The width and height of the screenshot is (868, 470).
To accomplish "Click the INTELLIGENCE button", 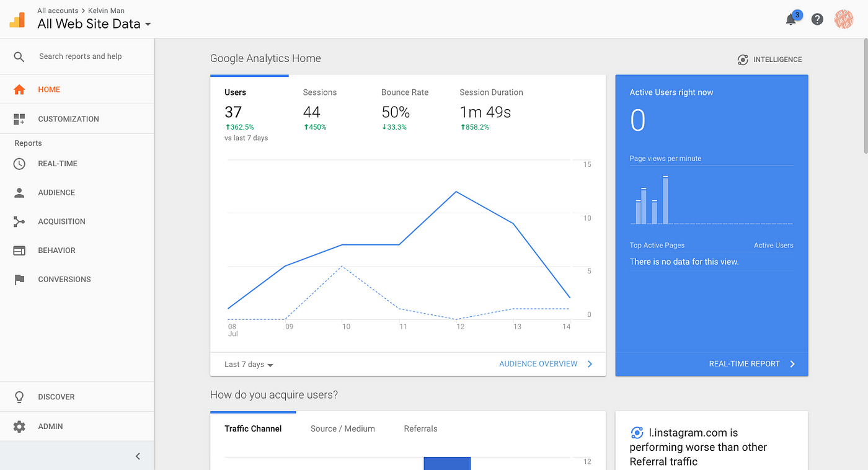I will pyautogui.click(x=769, y=60).
